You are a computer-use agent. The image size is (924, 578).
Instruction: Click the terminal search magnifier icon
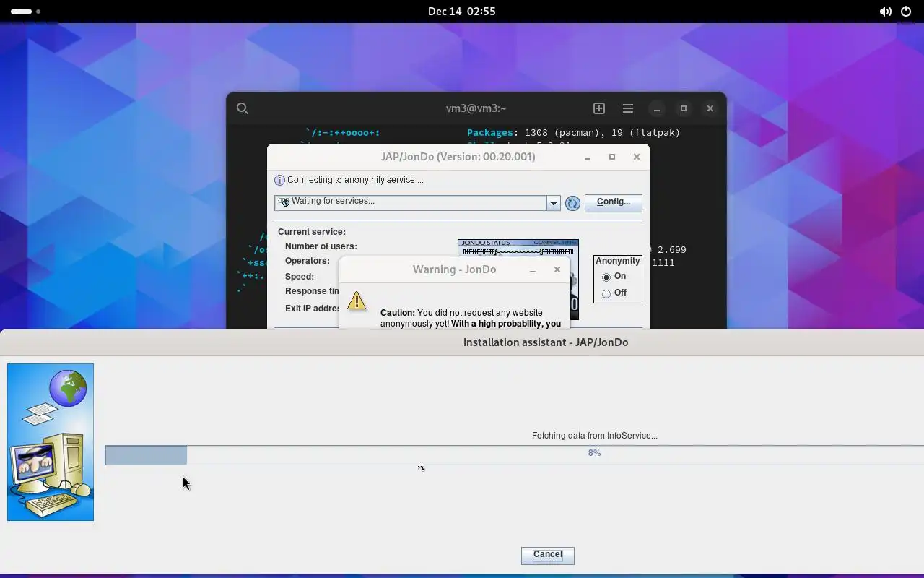[243, 108]
